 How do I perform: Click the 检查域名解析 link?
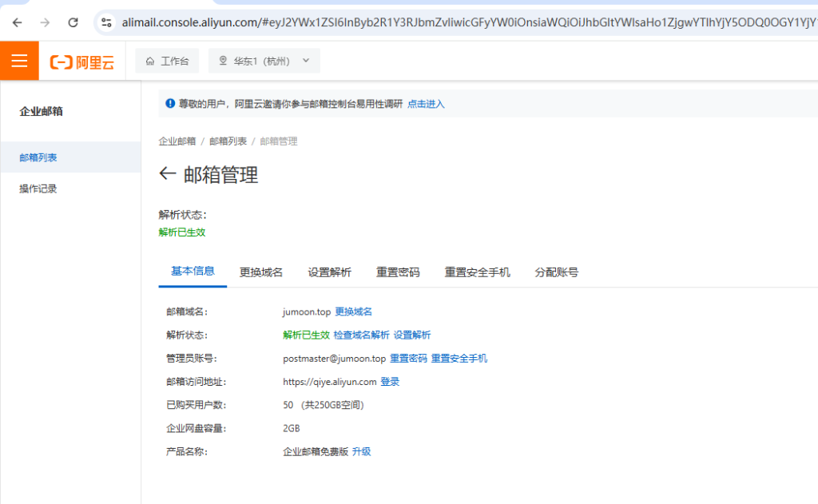click(361, 335)
